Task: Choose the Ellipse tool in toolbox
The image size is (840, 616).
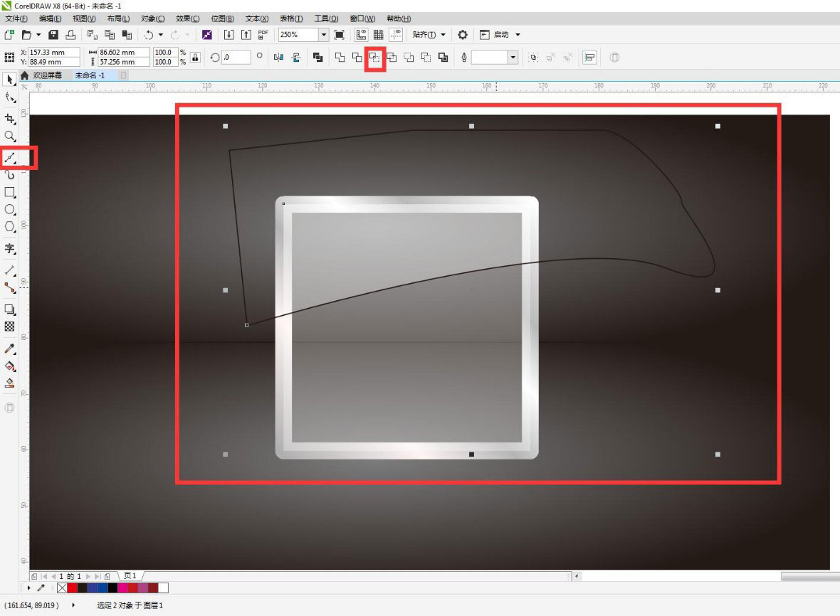Action: click(x=10, y=209)
